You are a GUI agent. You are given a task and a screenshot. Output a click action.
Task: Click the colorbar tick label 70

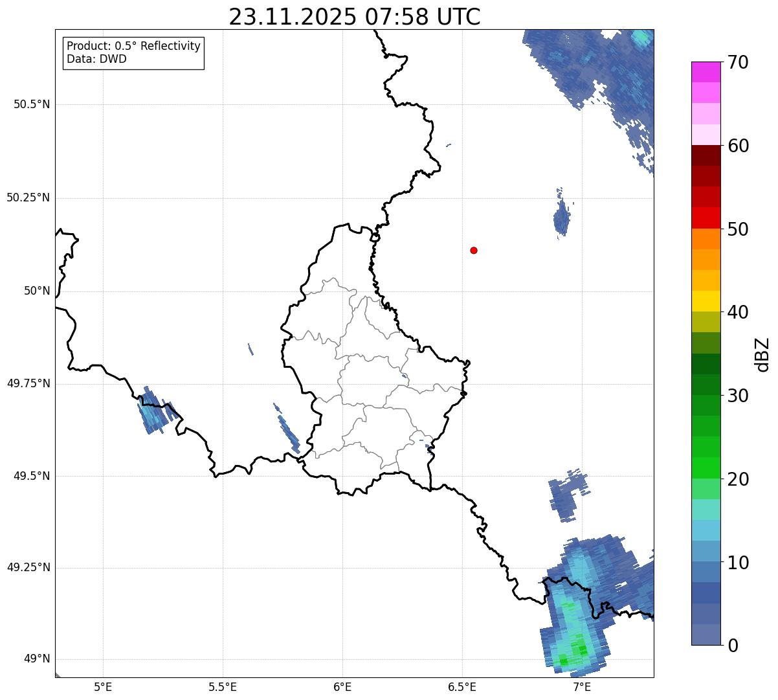pyautogui.click(x=738, y=62)
